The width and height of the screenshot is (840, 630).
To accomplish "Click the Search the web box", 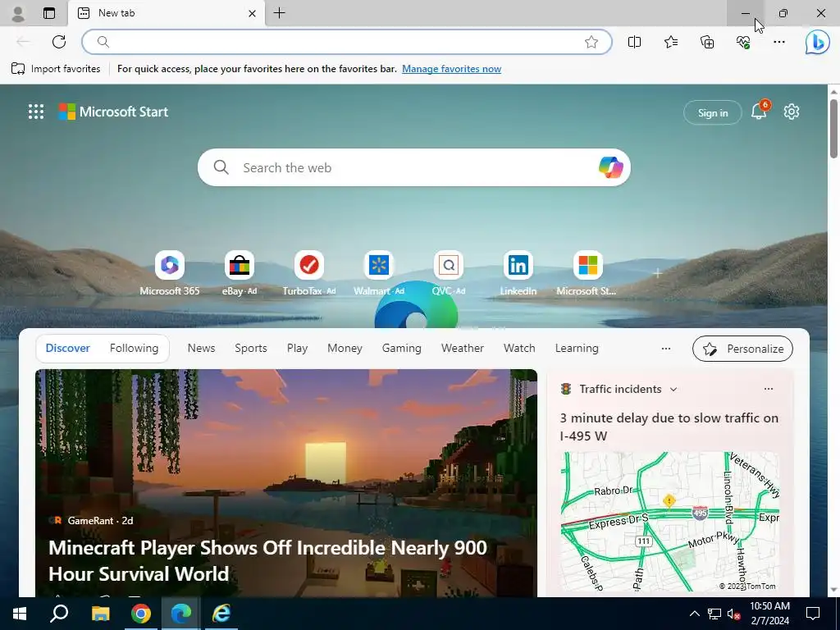I will click(x=413, y=167).
